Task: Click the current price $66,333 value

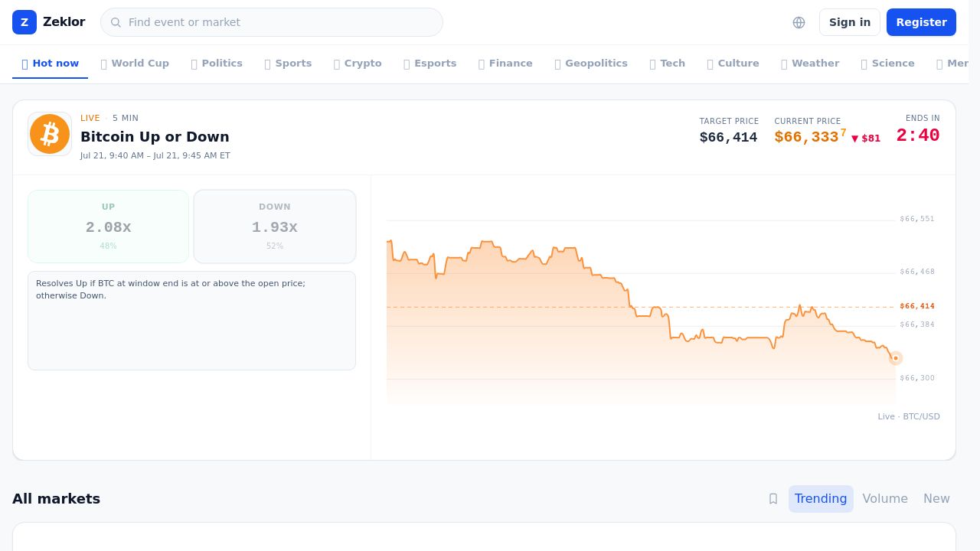Action: coord(810,137)
